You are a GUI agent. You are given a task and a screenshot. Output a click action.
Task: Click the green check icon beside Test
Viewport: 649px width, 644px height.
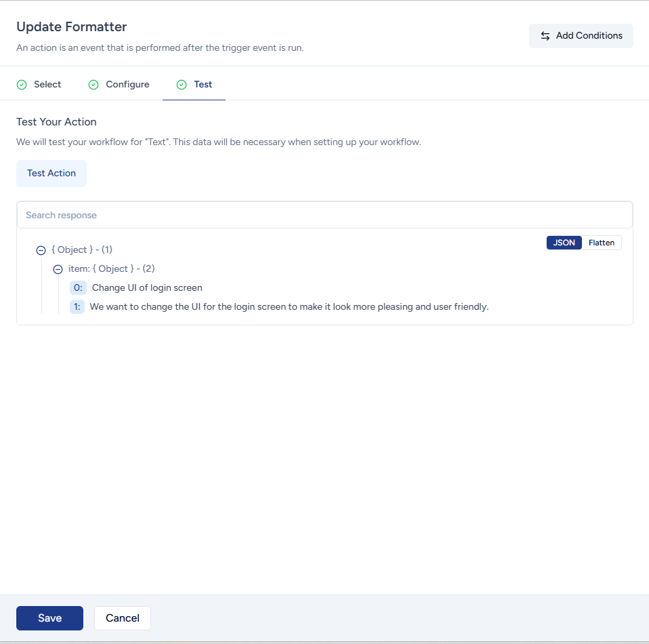coord(182,85)
